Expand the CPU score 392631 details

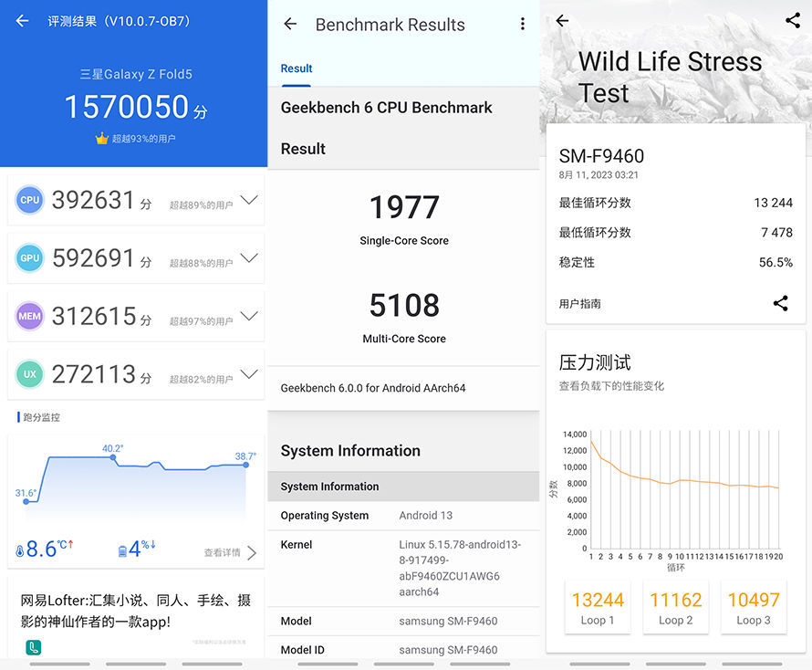pos(249,200)
